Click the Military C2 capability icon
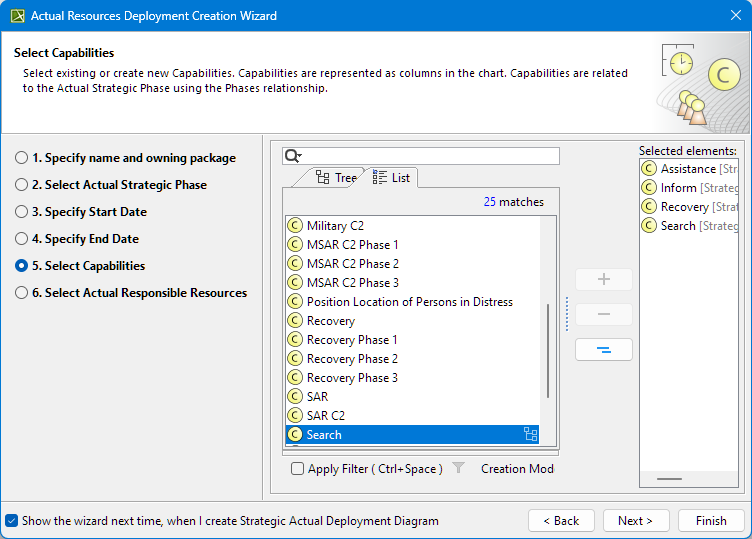The height and width of the screenshot is (539, 752). point(295,226)
